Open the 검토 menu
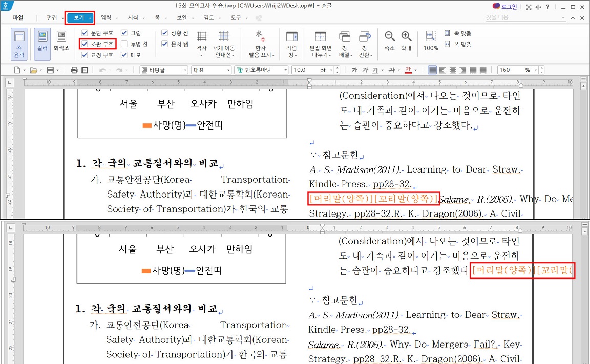The width and height of the screenshot is (590, 364). pos(209,18)
